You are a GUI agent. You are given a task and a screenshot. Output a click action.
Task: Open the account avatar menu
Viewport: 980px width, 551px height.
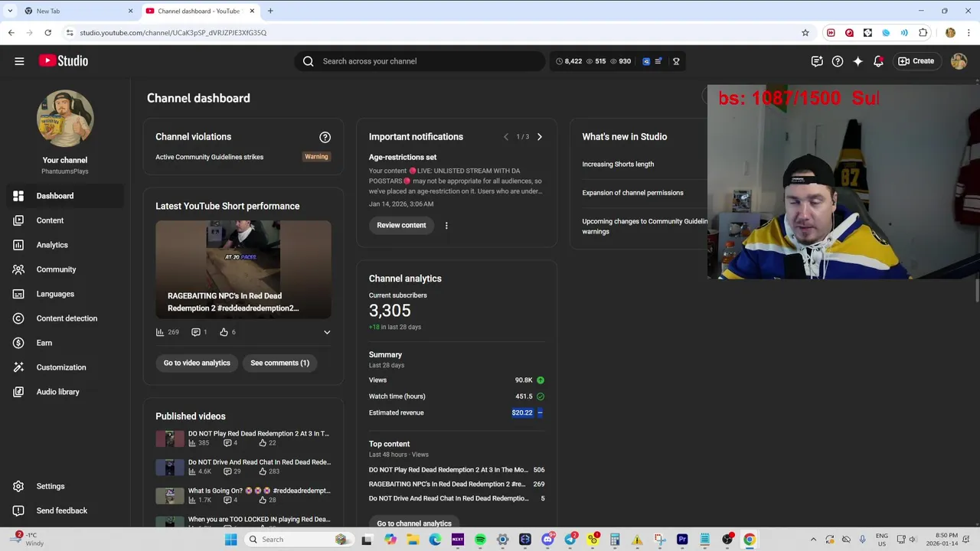tap(959, 61)
